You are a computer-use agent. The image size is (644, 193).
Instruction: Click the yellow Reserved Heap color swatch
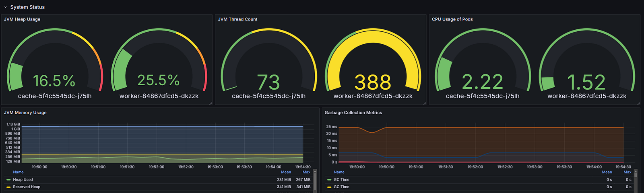tap(8, 187)
